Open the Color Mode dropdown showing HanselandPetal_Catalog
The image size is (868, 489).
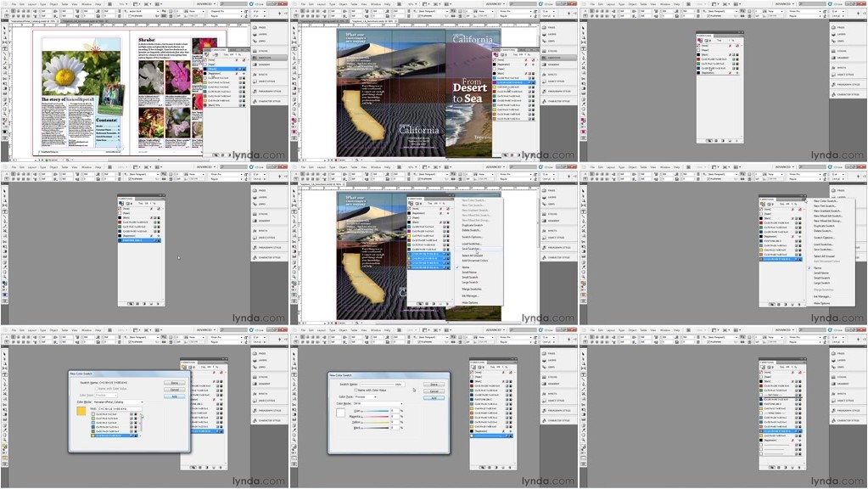[x=119, y=402]
